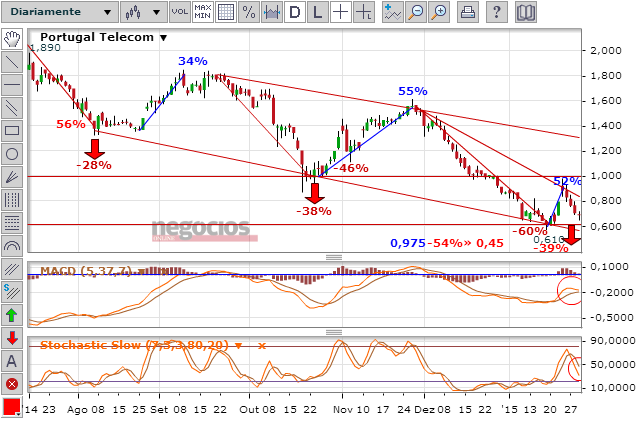Open the candlestick chart type dropdown

[x=144, y=12]
